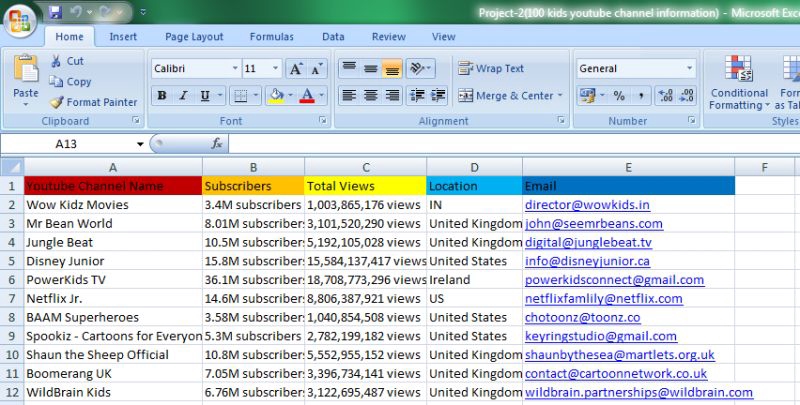
Task: Toggle Underline formatting
Action: coord(205,95)
